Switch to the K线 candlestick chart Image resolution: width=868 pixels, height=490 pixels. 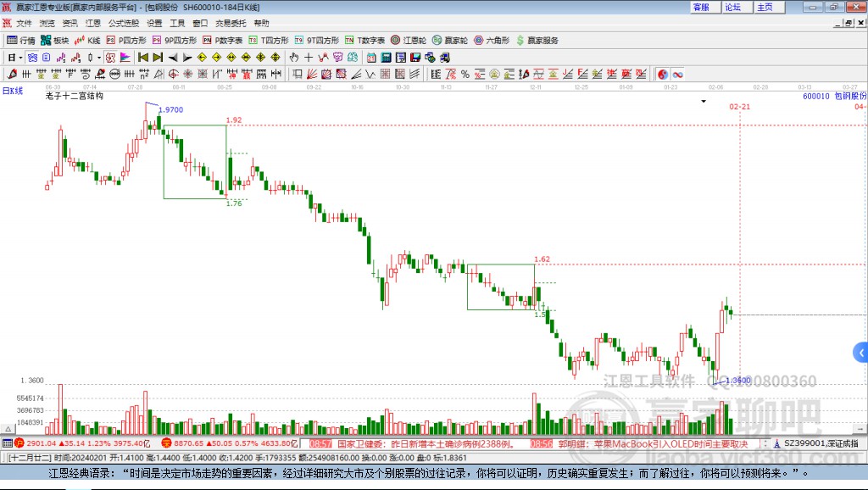click(87, 40)
